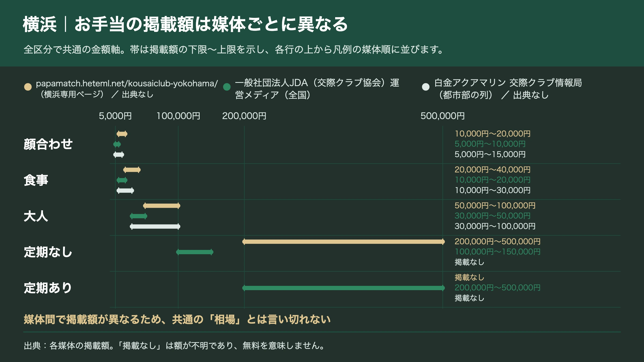Click the value 5,000円〜15,000円
Screen dimensions: 644x362
(490, 154)
